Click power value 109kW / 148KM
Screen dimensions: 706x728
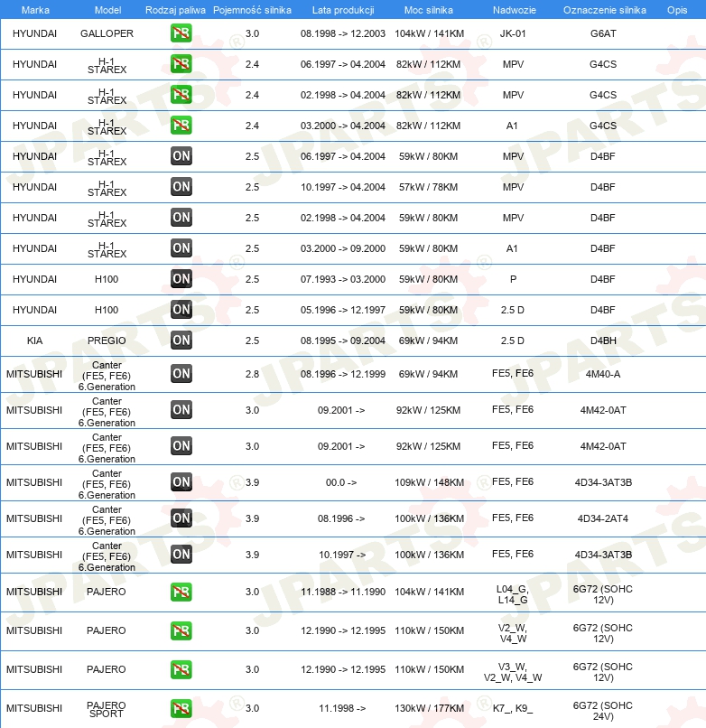(430, 482)
